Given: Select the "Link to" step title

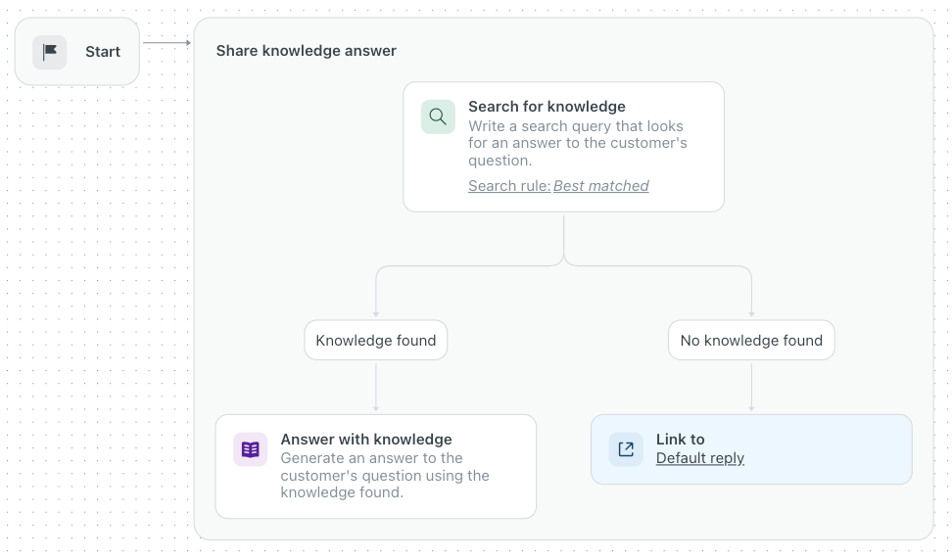Looking at the screenshot, I should [680, 440].
